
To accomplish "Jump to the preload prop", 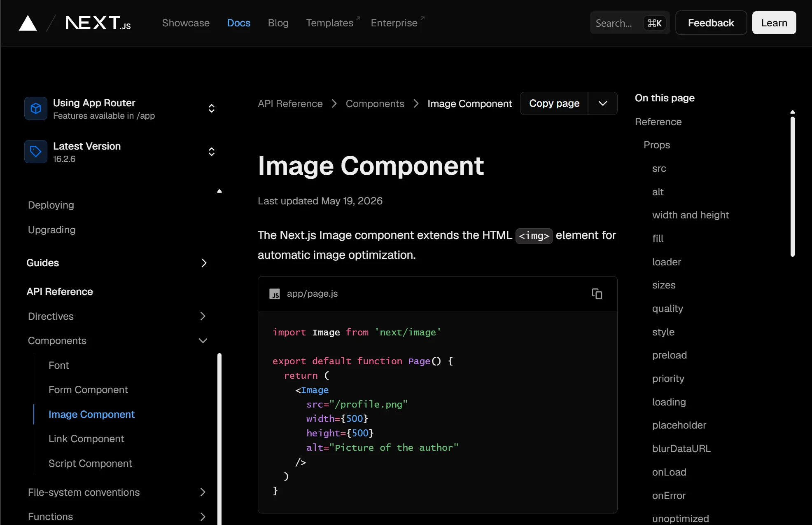I will (x=670, y=355).
